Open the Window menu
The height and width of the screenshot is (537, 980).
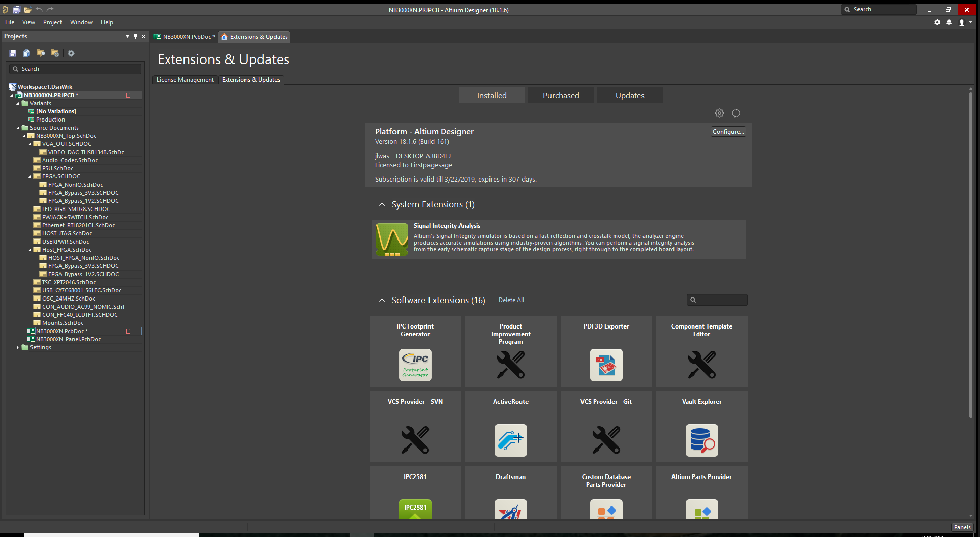point(81,22)
